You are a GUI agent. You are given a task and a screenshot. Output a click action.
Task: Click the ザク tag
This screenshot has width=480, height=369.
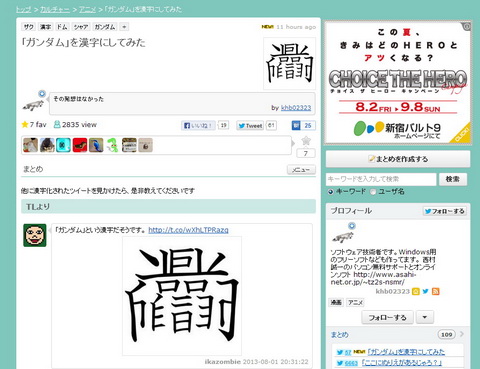[x=29, y=27]
